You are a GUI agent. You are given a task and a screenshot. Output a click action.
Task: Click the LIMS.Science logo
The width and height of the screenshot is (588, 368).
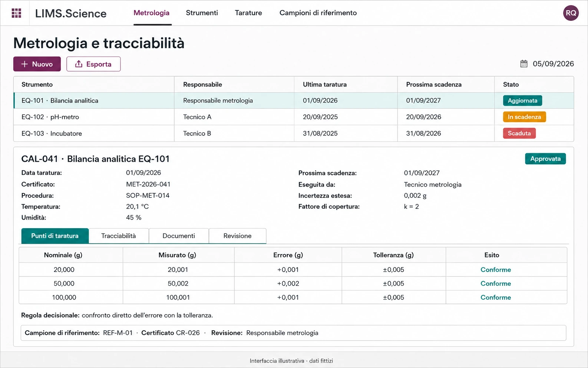(71, 13)
